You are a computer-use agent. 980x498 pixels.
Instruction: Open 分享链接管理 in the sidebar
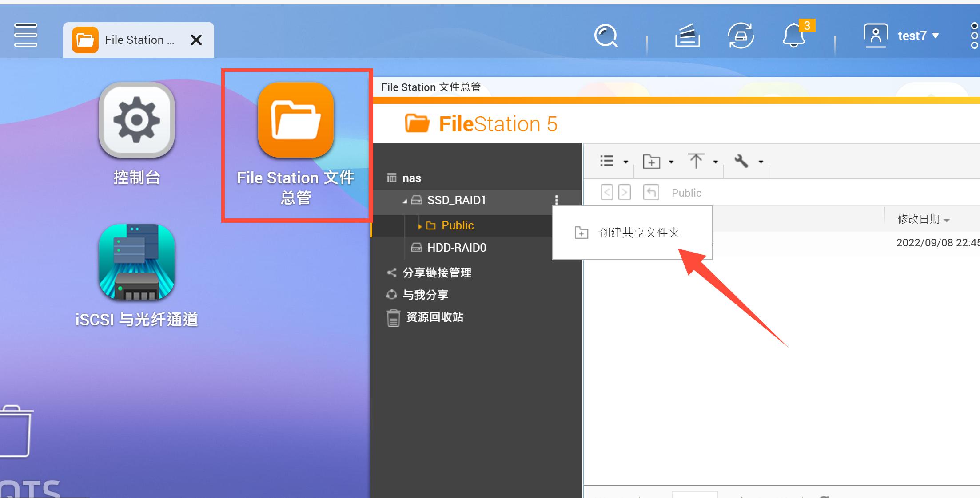pyautogui.click(x=437, y=273)
